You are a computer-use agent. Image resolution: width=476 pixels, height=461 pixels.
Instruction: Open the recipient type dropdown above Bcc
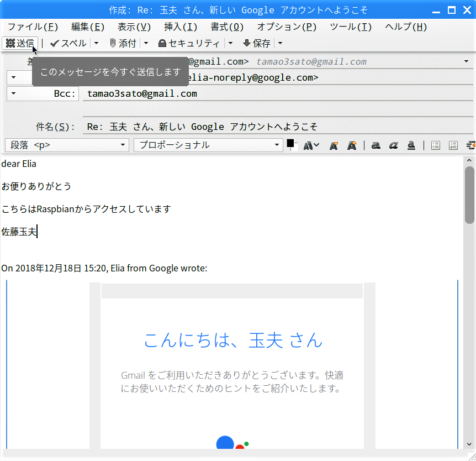point(13,77)
